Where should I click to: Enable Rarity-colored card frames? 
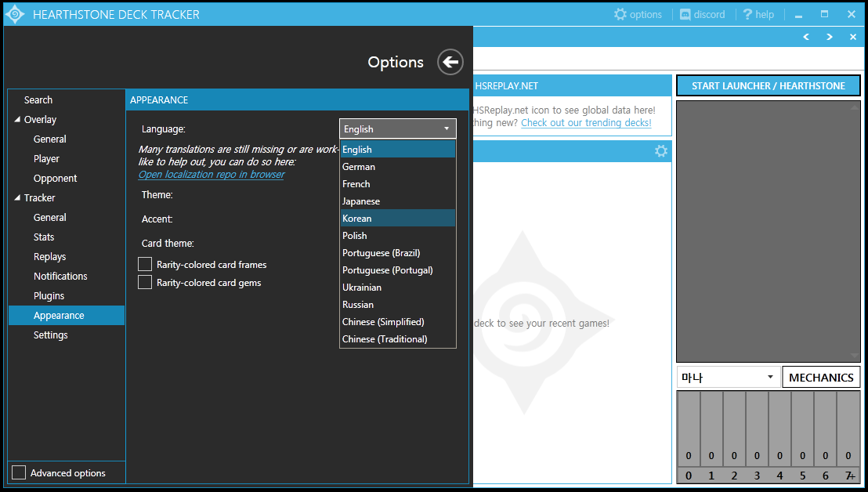[145, 265]
